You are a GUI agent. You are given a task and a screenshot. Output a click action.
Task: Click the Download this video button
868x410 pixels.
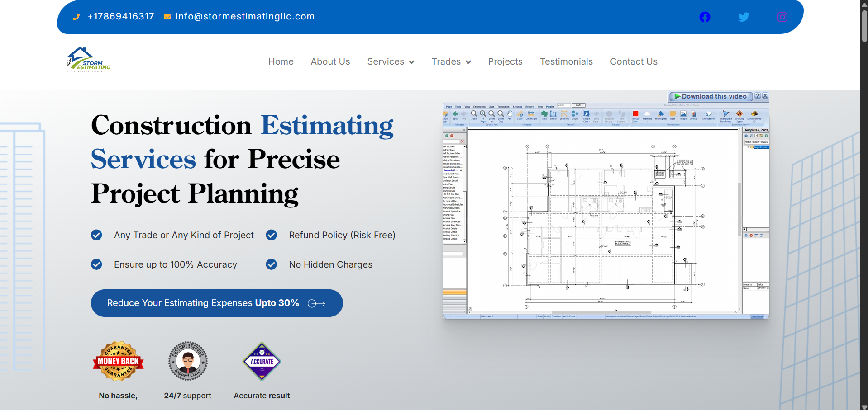point(711,96)
